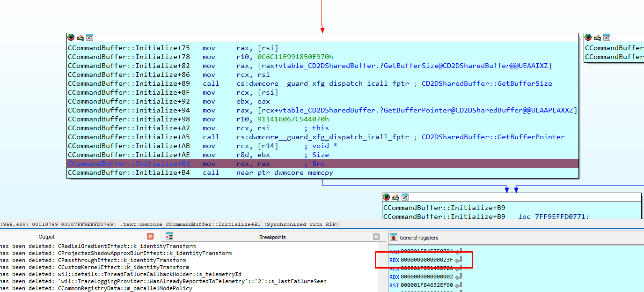
Task: Select the General registers panel title
Action: tap(419, 238)
